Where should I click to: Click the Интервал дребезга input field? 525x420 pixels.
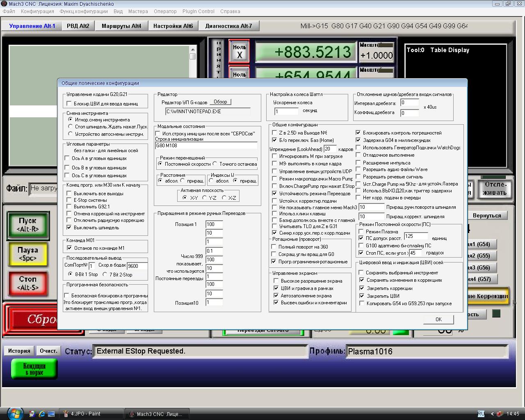(409, 103)
